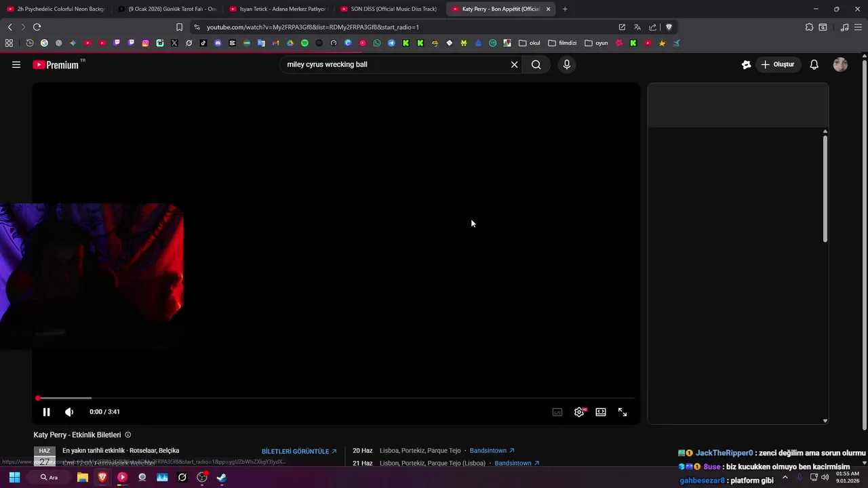Screen dimensions: 868x488
Task: Open the Brave extensions puzzle icon
Action: point(809,27)
